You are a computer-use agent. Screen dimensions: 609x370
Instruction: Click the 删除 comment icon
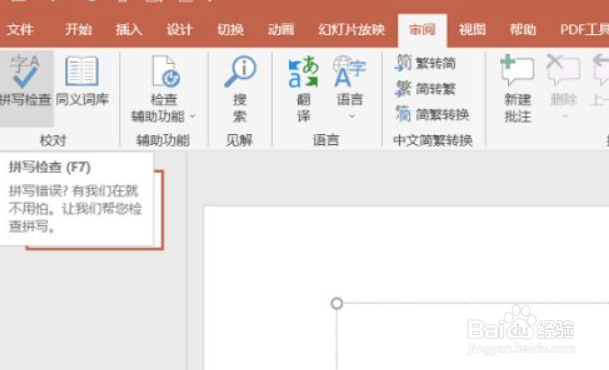[x=563, y=70]
